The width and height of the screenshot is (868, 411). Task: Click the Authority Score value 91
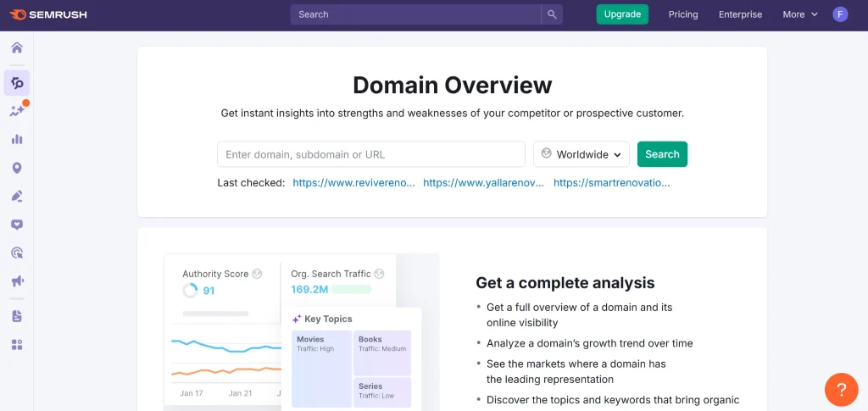209,291
